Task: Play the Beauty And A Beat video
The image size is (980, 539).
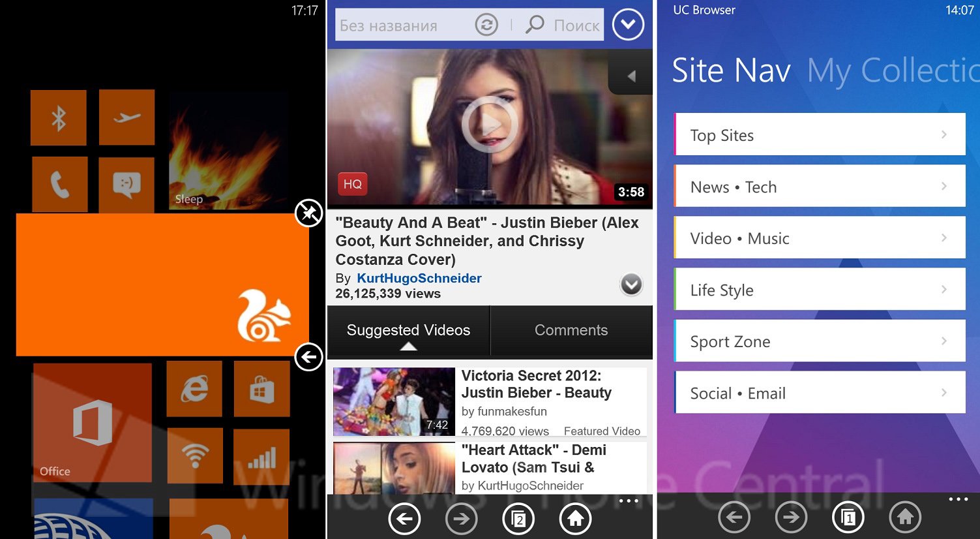Action: (490, 124)
